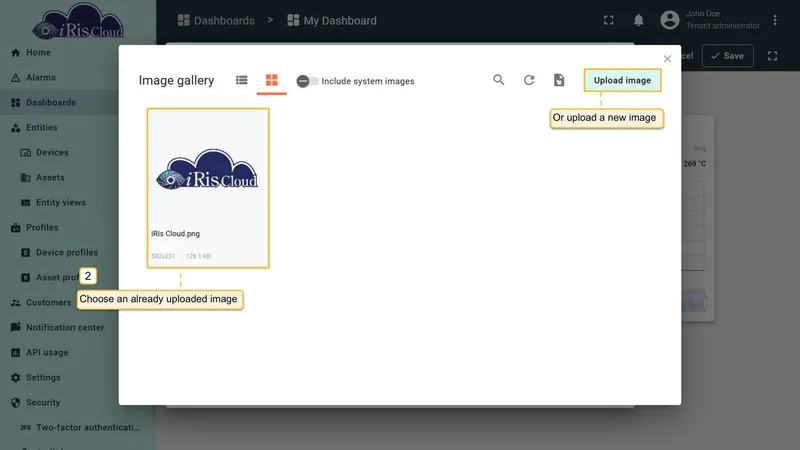Open the notifications bell icon
The width and height of the screenshot is (800, 450).
coord(638,20)
